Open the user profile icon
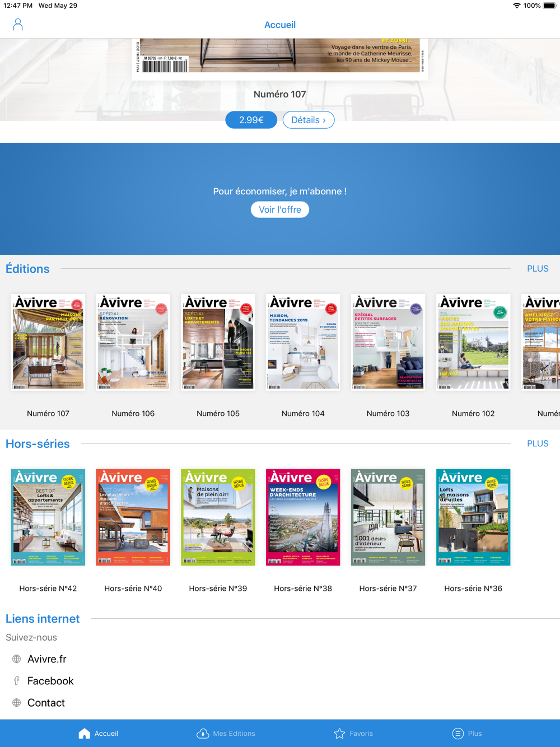The width and height of the screenshot is (560, 747). [x=18, y=25]
